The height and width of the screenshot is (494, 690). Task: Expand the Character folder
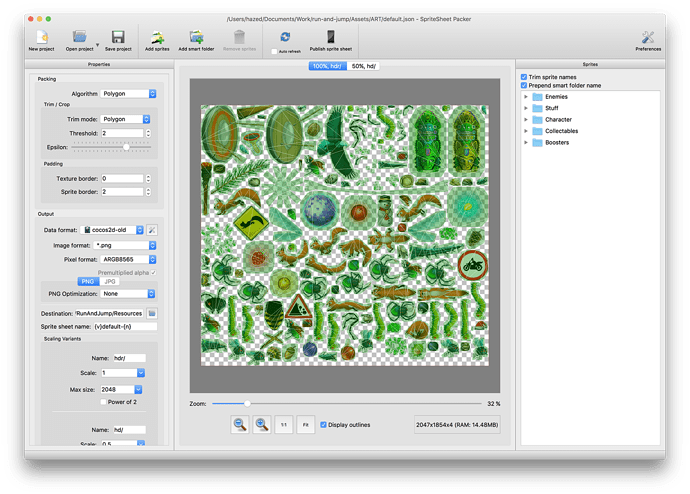click(x=525, y=120)
